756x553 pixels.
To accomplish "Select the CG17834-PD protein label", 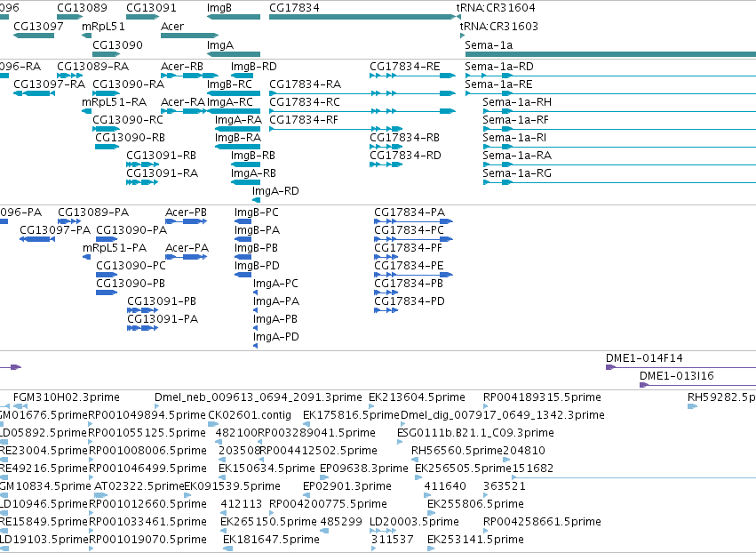I will [410, 301].
